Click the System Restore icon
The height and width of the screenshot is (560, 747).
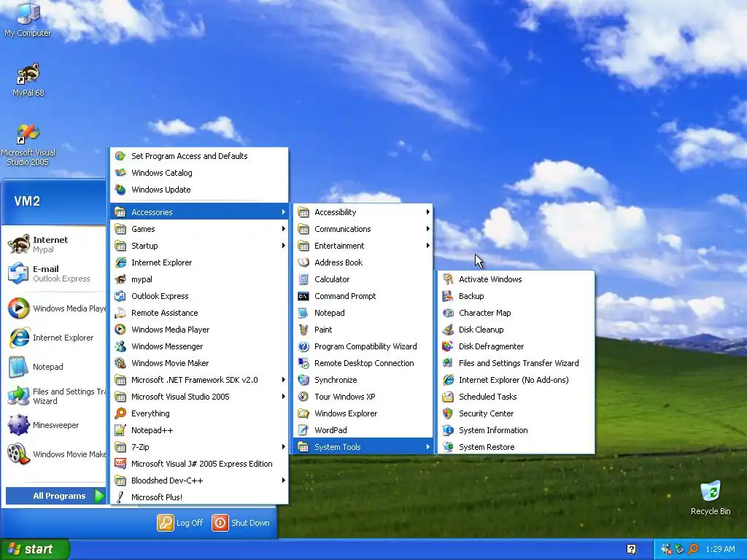click(448, 447)
